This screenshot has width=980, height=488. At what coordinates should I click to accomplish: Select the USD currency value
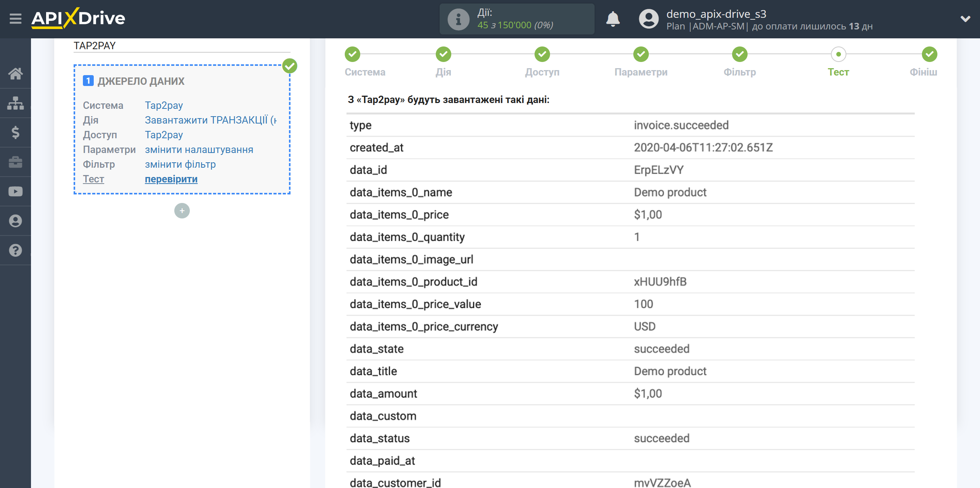(645, 326)
